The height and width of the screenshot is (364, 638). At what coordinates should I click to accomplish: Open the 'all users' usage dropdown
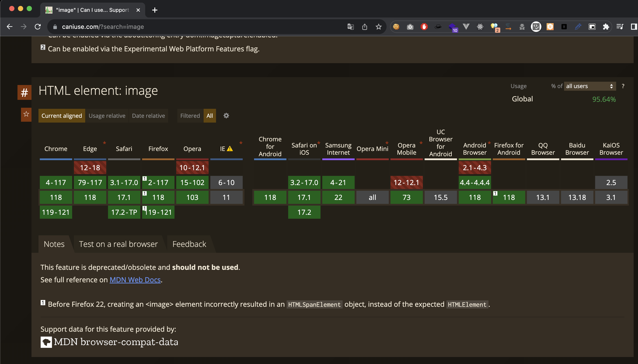coord(589,86)
